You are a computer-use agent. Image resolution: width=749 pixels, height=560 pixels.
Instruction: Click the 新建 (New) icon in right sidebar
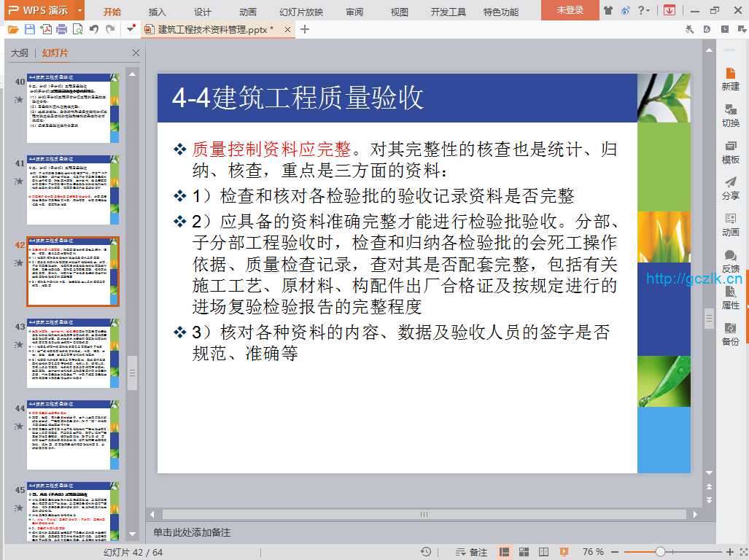coord(730,78)
